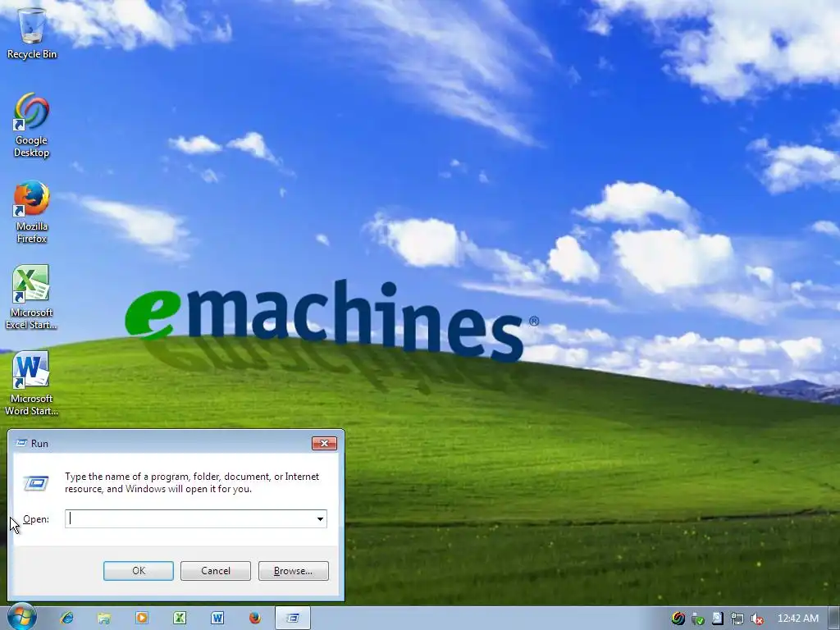Screen dimensions: 840x630
Task: Show the clock at 12:42 AM
Action: click(x=797, y=619)
